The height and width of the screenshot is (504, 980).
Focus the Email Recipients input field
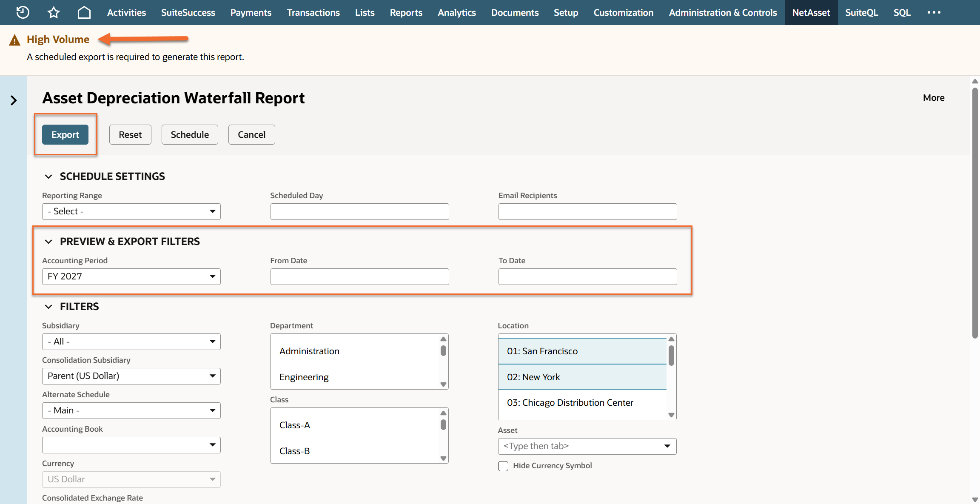588,211
